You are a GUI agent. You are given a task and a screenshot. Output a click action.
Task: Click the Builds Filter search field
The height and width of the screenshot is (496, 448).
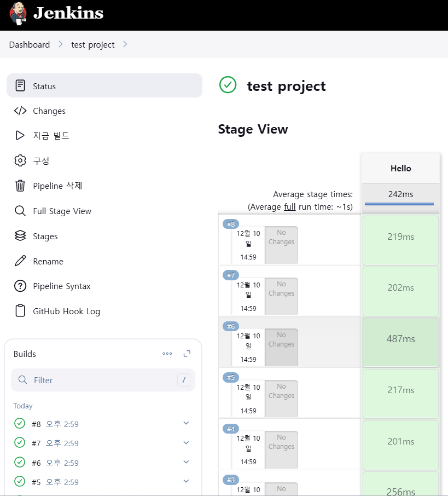[x=103, y=380]
